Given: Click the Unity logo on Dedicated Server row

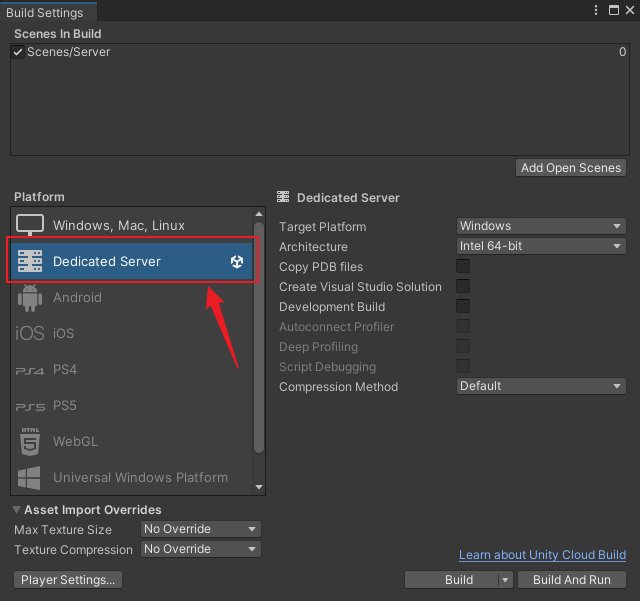Looking at the screenshot, I should [x=237, y=261].
